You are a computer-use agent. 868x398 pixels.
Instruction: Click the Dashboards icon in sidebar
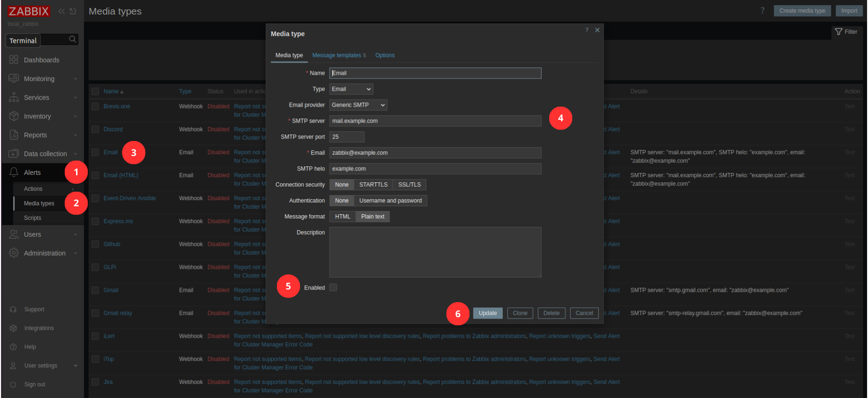tap(14, 60)
